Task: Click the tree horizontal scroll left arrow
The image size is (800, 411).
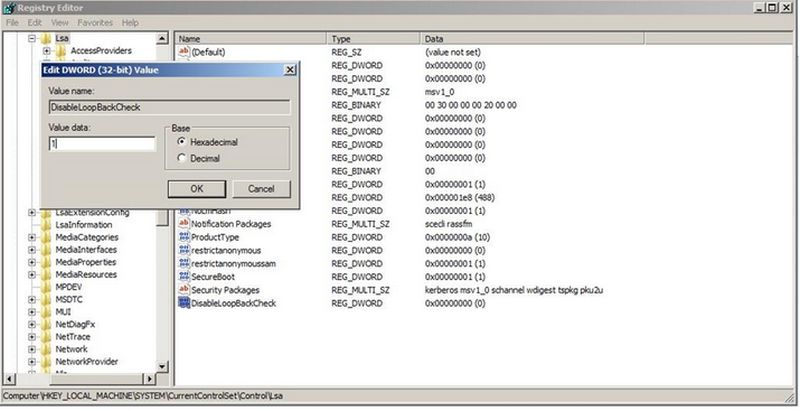Action: [9, 379]
